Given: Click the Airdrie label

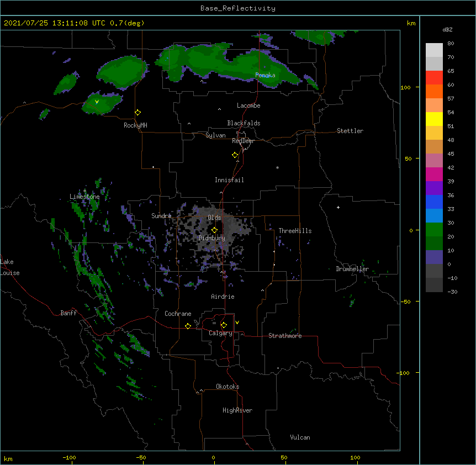Looking at the screenshot, I should point(223,297).
